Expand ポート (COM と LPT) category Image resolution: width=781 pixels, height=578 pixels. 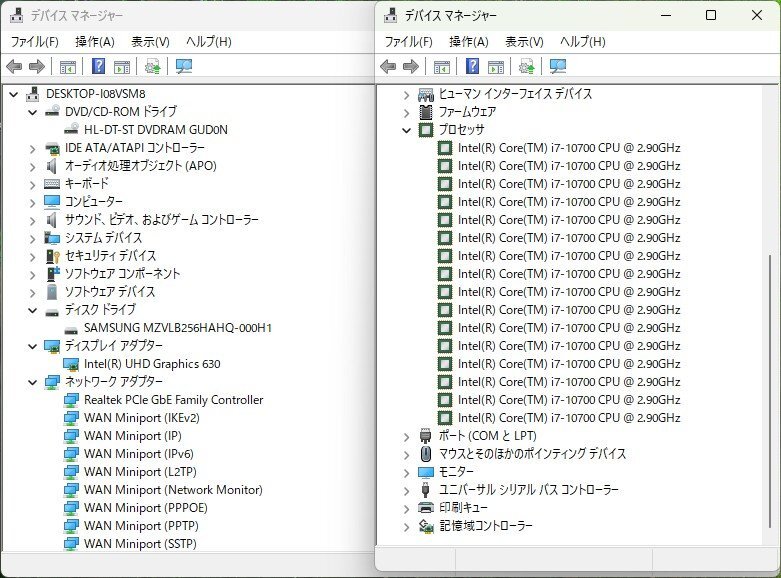click(407, 436)
